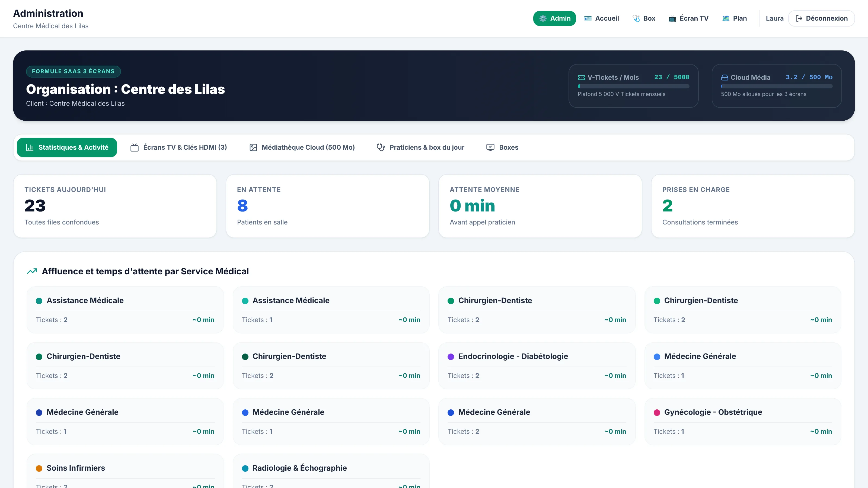Select the Prises en Charge stat card
868x488 pixels.
(x=753, y=206)
